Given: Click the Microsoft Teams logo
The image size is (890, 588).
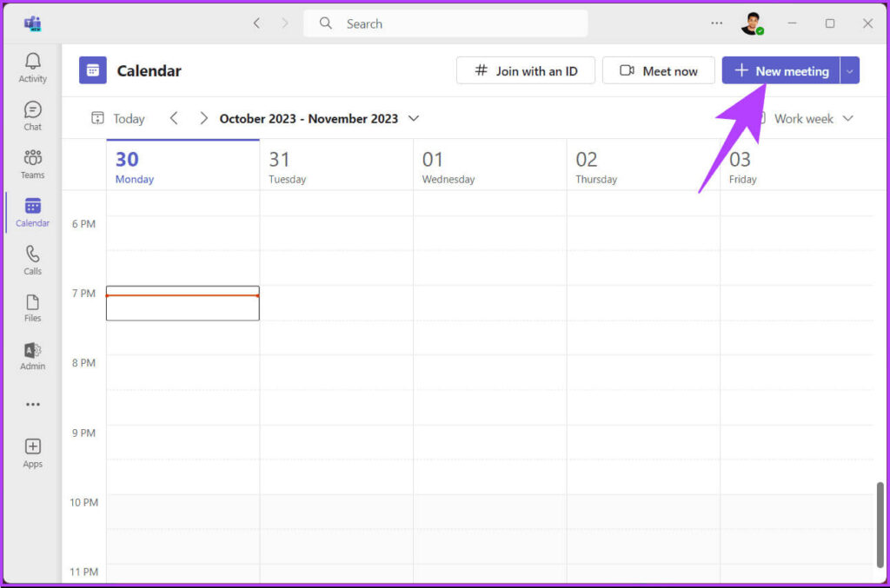Looking at the screenshot, I should tap(32, 23).
